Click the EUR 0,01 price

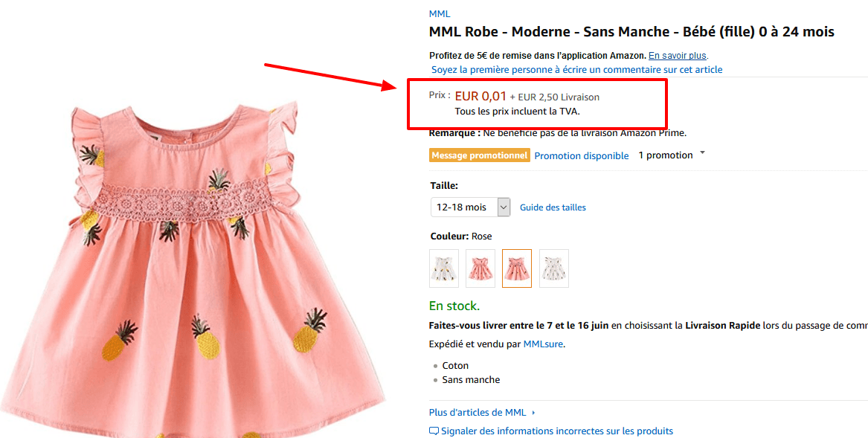[x=478, y=95]
